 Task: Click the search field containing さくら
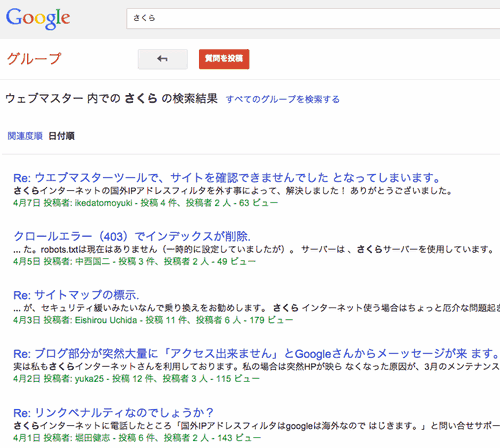point(313,18)
